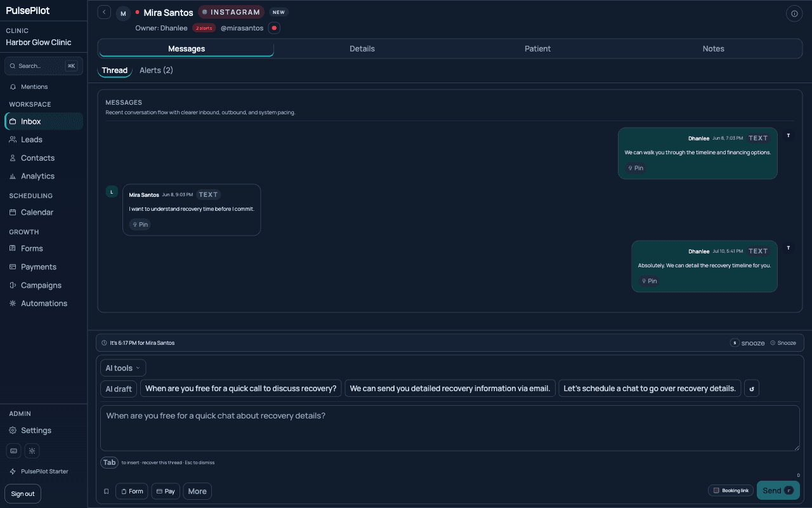The image size is (812, 508).
Task: Click the 'It's 6:17 PM for Mira Santos' notice
Action: 142,343
